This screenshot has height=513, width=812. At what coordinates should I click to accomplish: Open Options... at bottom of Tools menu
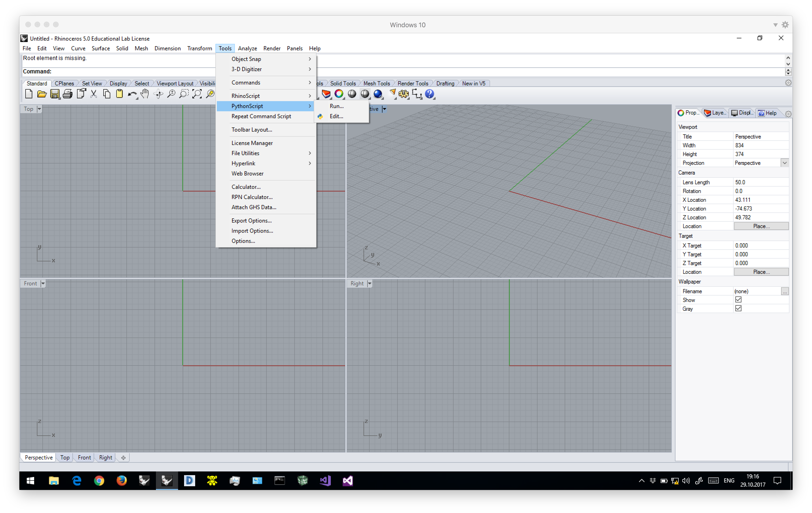click(266, 241)
